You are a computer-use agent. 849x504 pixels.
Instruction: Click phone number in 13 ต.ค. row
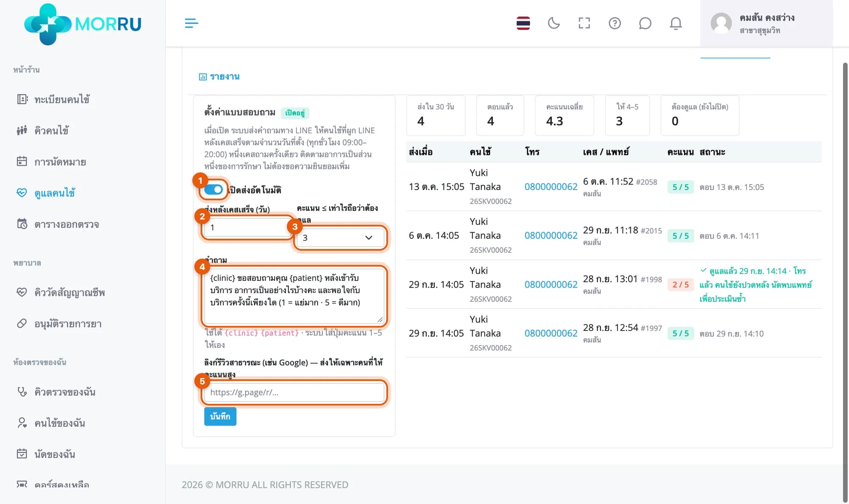pos(551,187)
